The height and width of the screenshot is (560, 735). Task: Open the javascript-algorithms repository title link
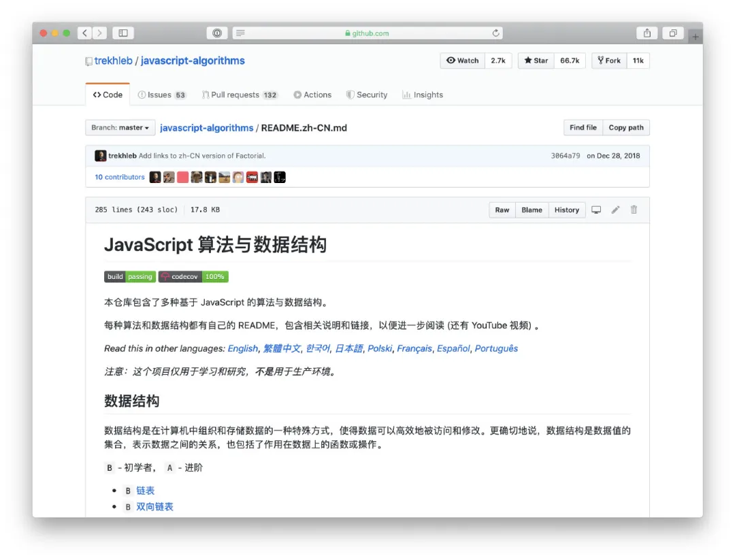click(x=193, y=61)
